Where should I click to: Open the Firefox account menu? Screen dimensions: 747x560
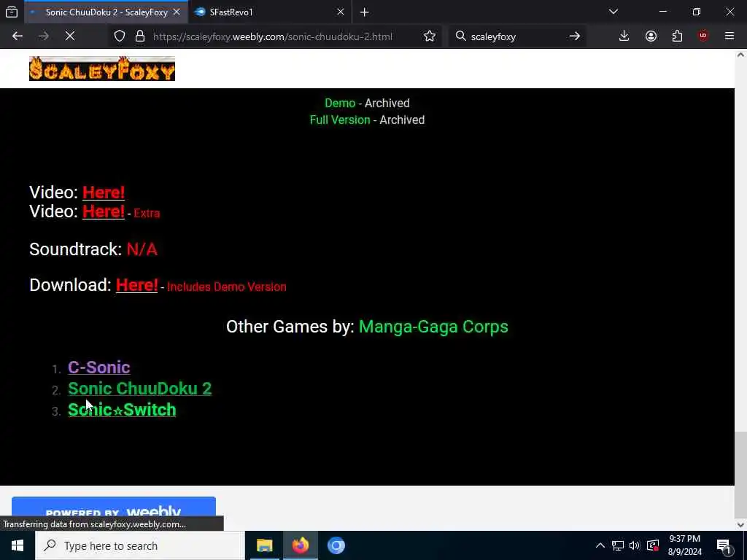pyautogui.click(x=651, y=36)
